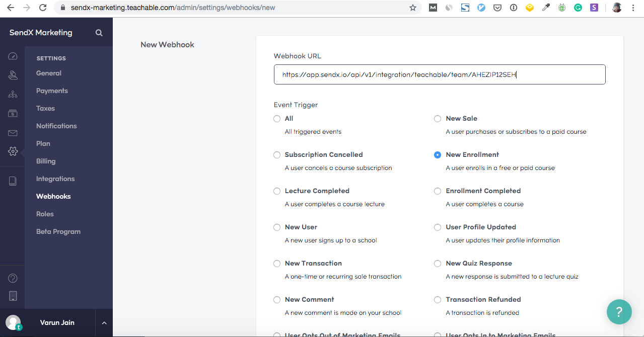Open the Emails envelope icon in sidebar

13,133
